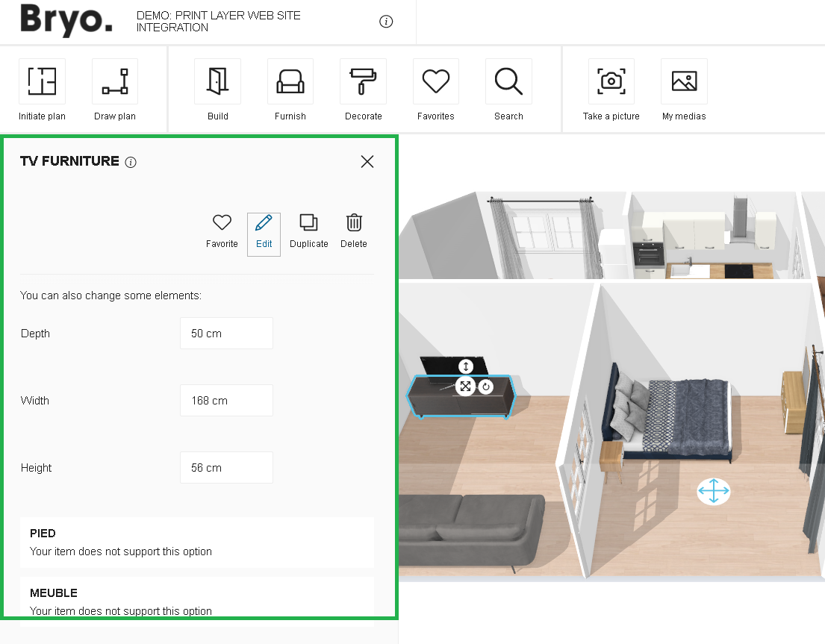
Task: Click the Depth 50 cm field
Action: [226, 334]
